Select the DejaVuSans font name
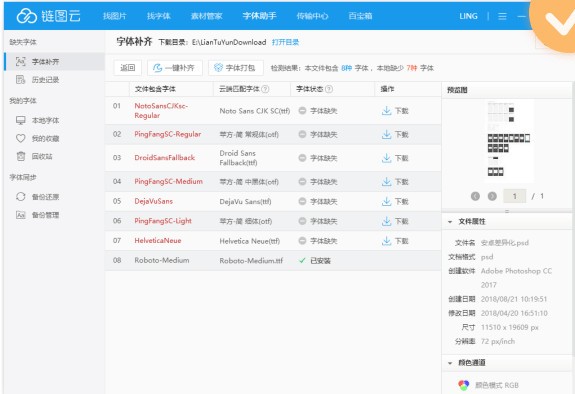This screenshot has height=394, width=575. point(153,201)
